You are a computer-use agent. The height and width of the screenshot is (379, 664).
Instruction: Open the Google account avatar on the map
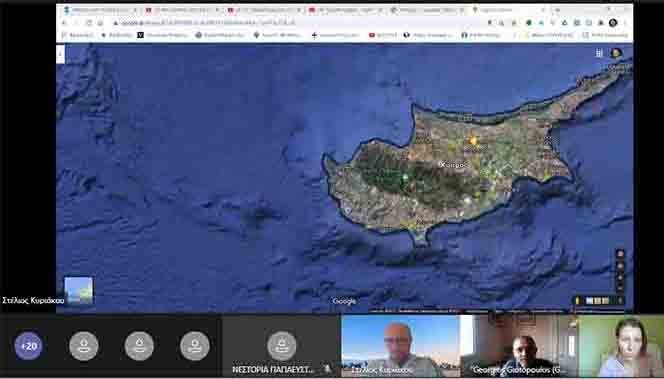coord(616,53)
